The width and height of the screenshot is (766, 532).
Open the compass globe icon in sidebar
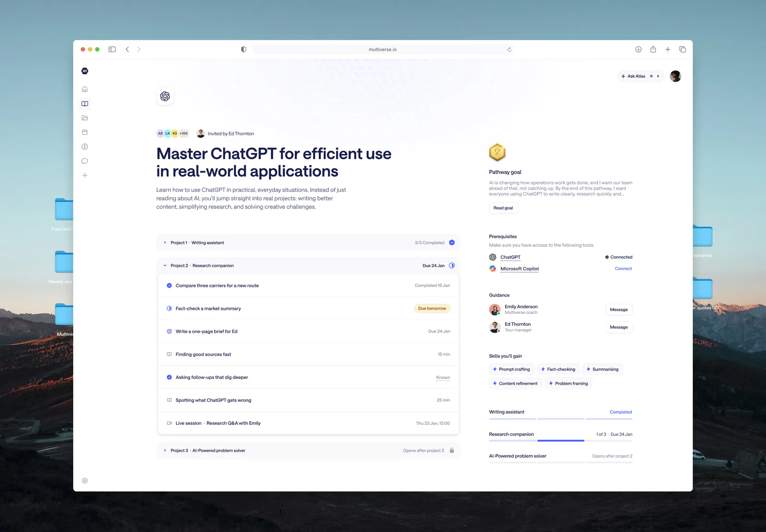point(85,146)
